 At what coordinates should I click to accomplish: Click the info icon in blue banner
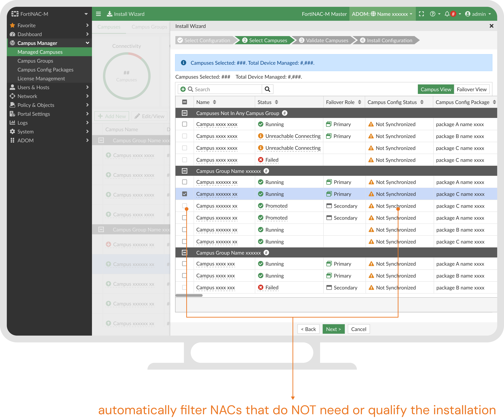[184, 63]
